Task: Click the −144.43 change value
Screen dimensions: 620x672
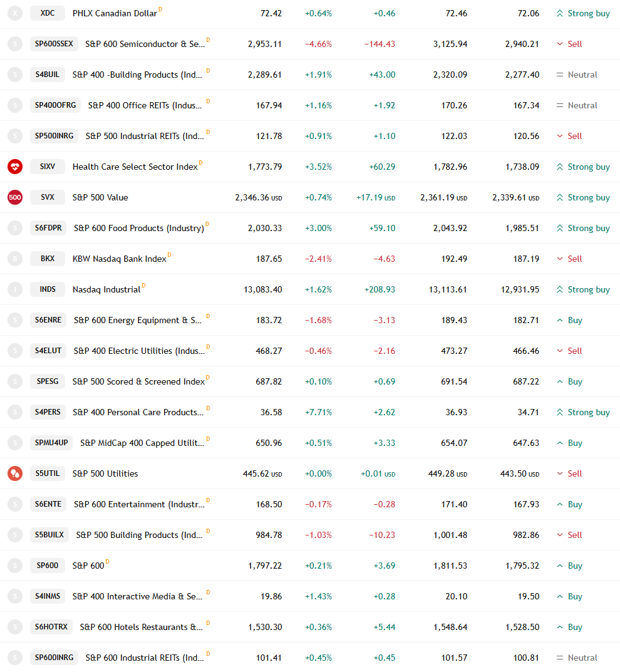Action: pos(380,44)
